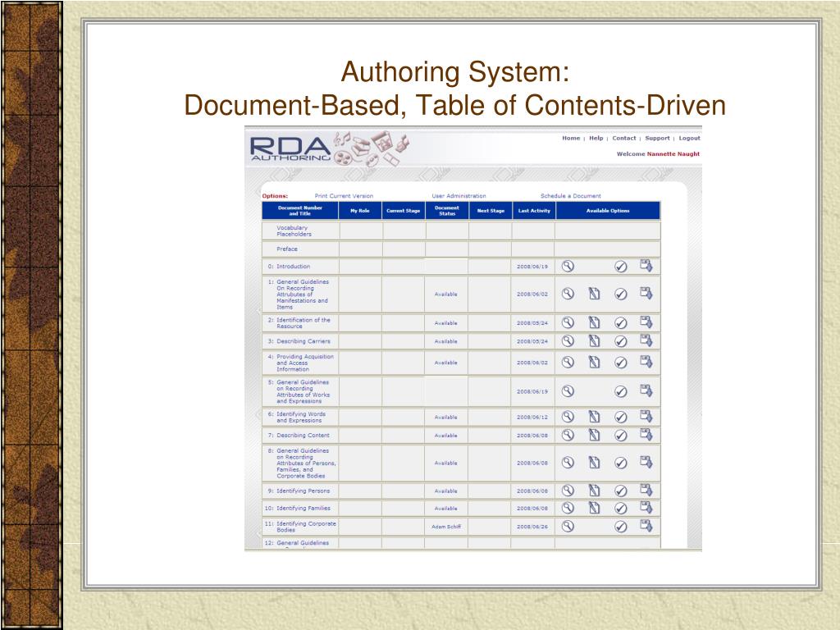840x630 pixels.
Task: Click the My Role column header
Action: click(x=360, y=211)
